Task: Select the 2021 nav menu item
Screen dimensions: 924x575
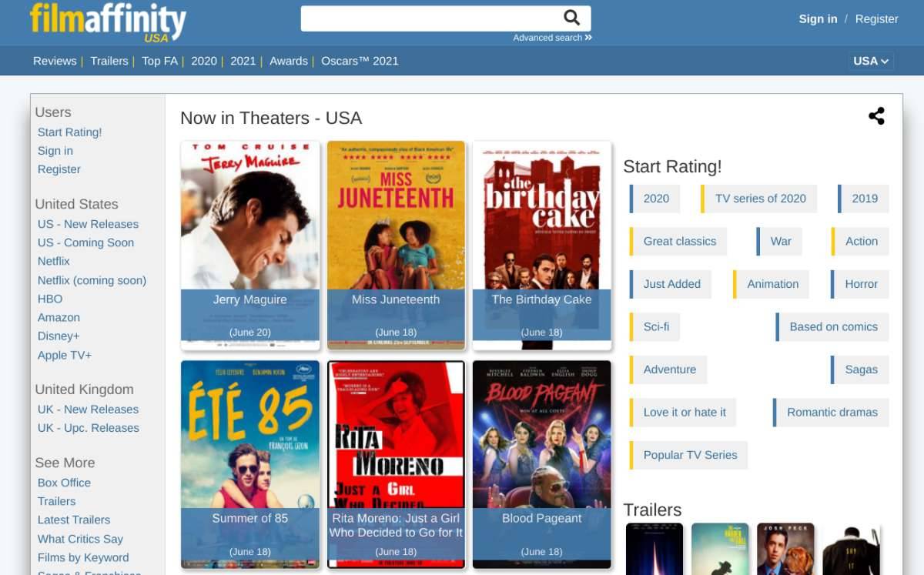Action: [243, 61]
